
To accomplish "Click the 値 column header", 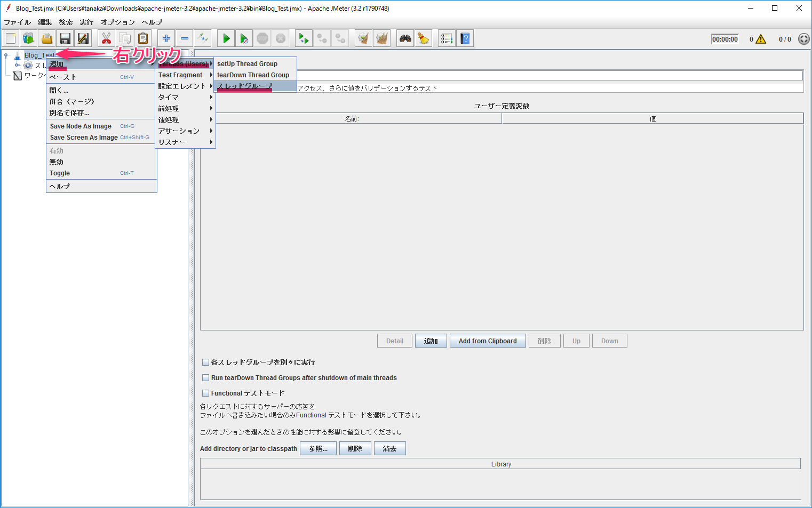I will coord(652,119).
